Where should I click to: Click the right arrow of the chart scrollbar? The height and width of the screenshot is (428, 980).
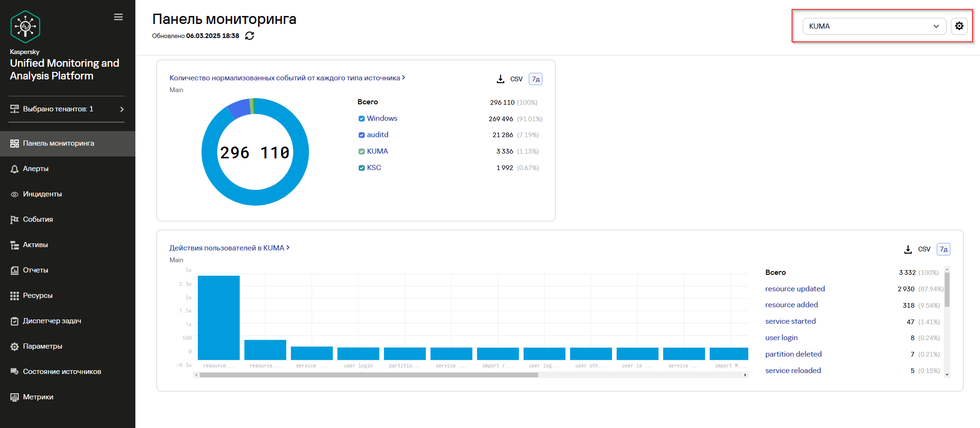(745, 375)
